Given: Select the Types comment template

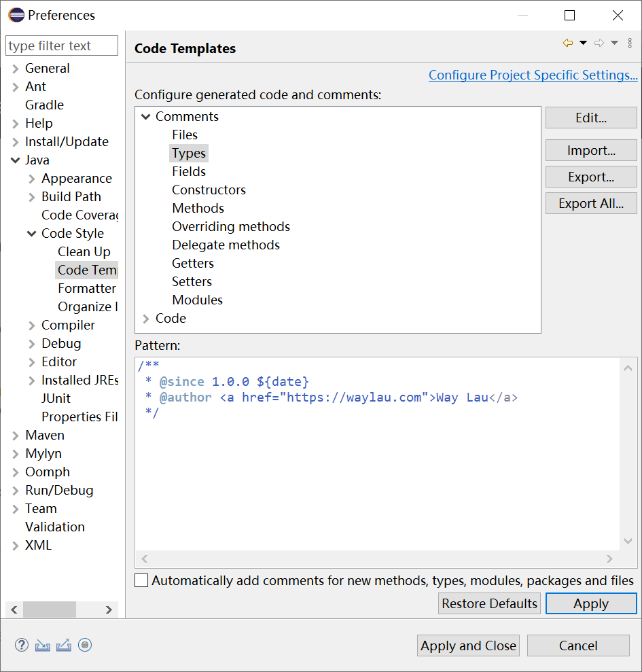Looking at the screenshot, I should 188,153.
